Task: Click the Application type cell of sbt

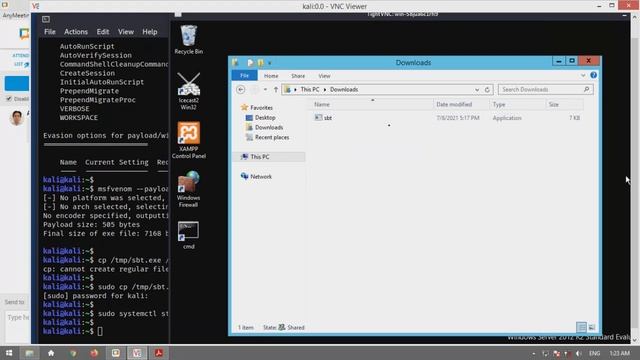Action: (x=507, y=118)
